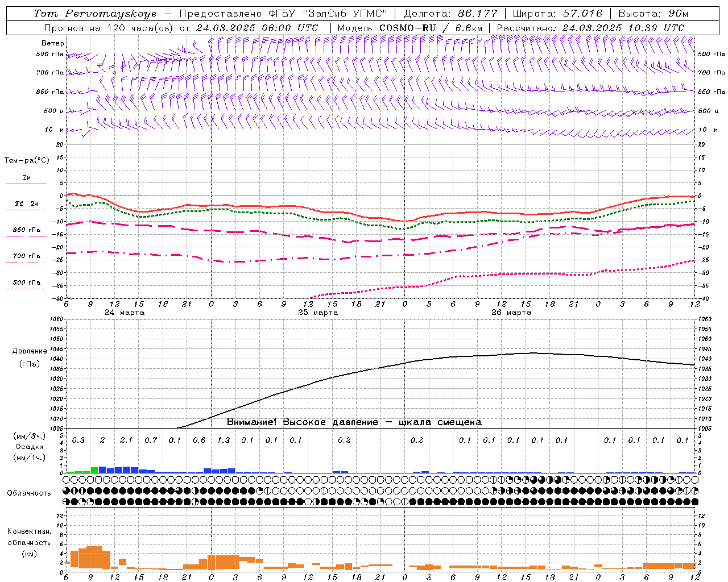
Task: Click the 24 марта date label
Action: coord(125,313)
